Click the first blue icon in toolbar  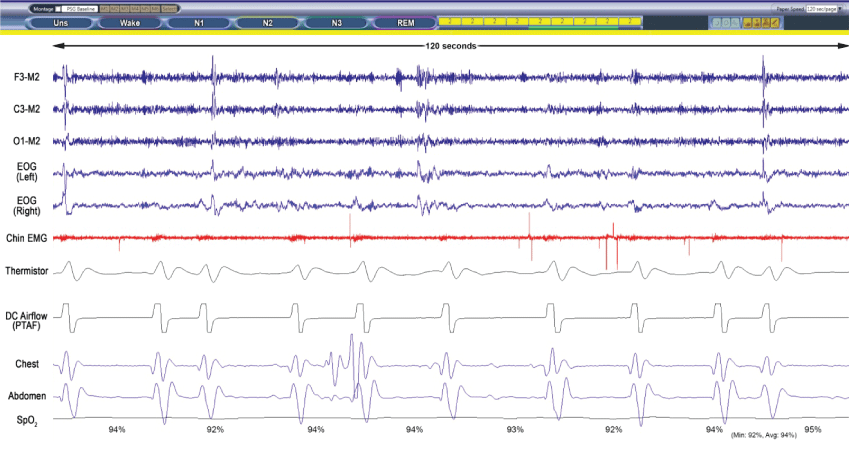(716, 21)
